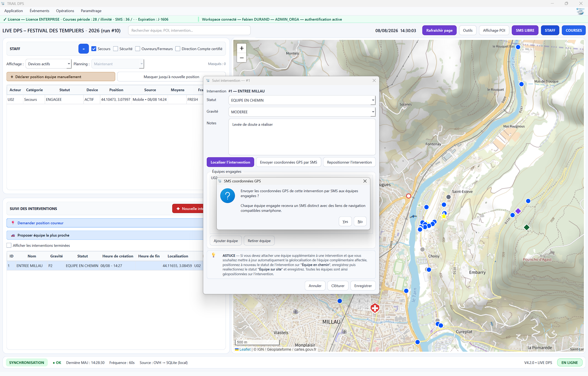The width and height of the screenshot is (588, 376).
Task: Click Demander position coureur
Action: tap(105, 223)
